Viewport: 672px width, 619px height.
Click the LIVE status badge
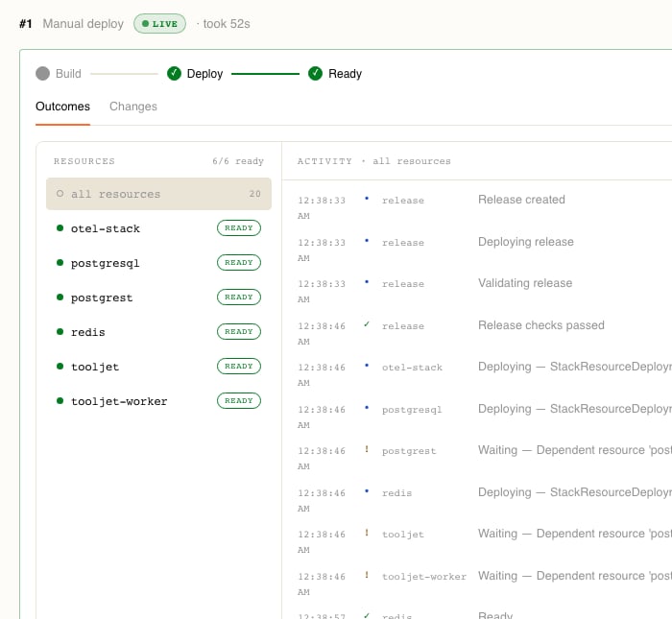pyautogui.click(x=159, y=24)
